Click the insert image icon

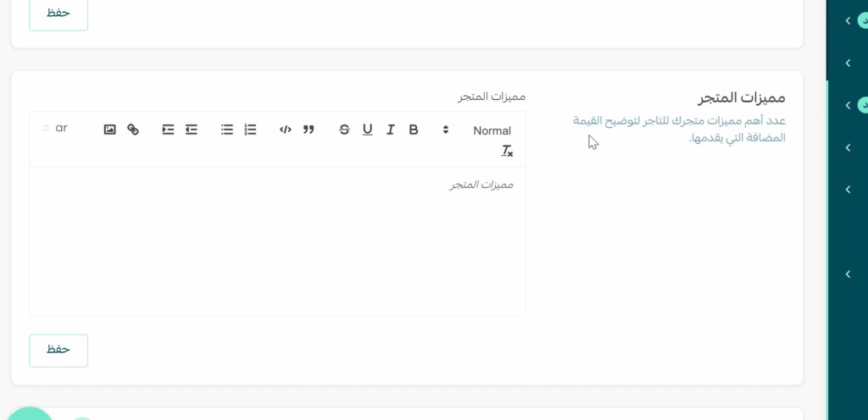click(x=109, y=130)
